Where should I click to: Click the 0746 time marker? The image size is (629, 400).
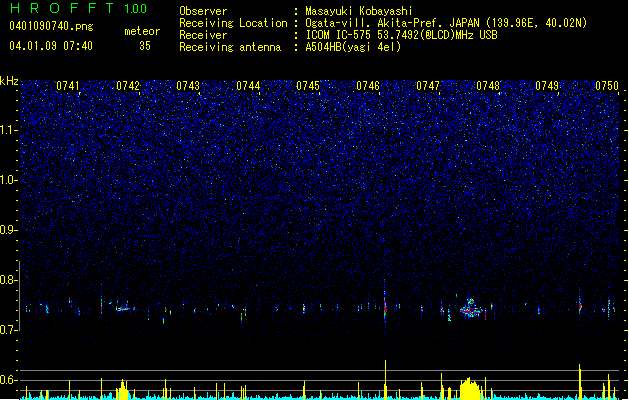368,86
